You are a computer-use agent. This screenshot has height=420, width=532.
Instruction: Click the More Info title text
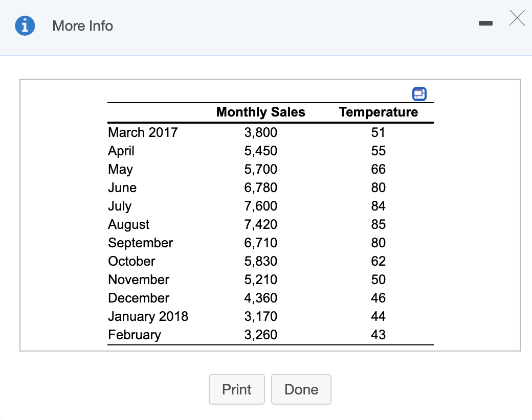[x=82, y=26]
